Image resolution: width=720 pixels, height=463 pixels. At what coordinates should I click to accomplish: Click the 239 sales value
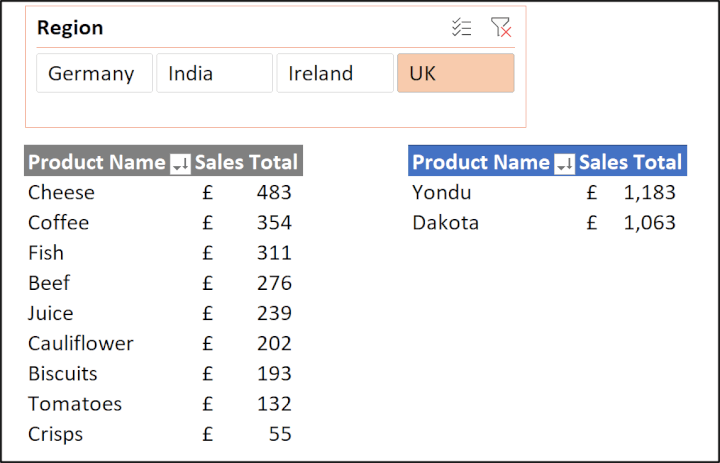point(274,313)
